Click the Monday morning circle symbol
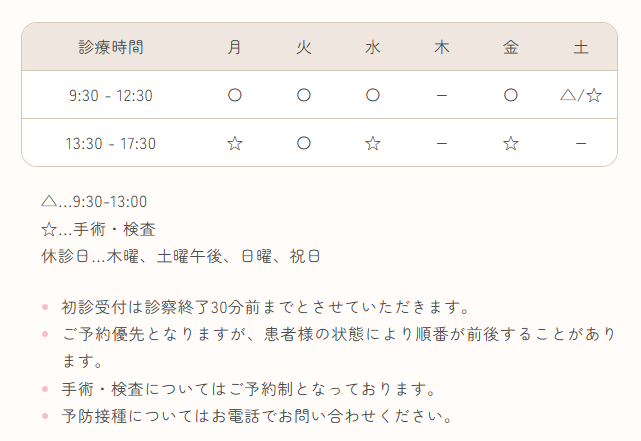 [x=235, y=96]
